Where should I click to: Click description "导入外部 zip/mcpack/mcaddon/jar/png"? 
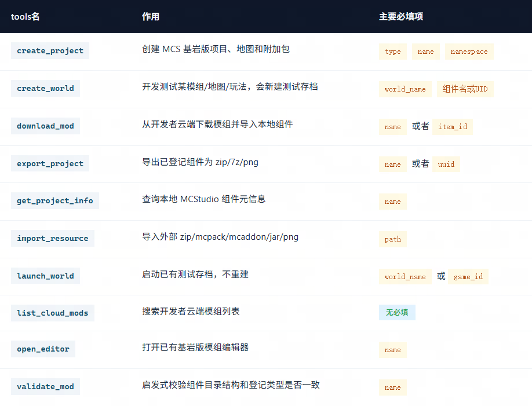click(220, 237)
